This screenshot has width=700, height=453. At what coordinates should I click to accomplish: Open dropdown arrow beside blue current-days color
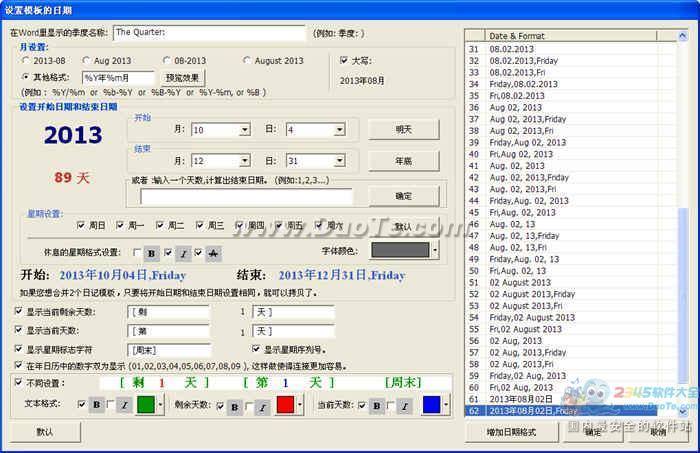coord(446,405)
